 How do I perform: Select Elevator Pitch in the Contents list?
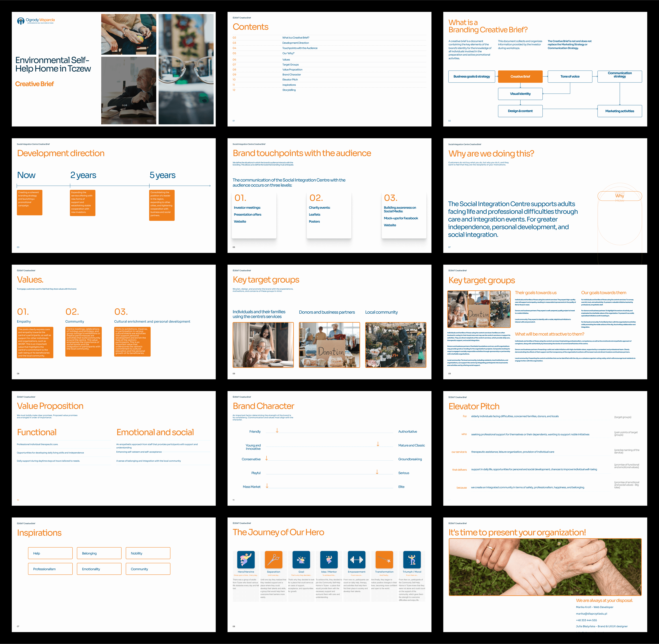click(290, 80)
